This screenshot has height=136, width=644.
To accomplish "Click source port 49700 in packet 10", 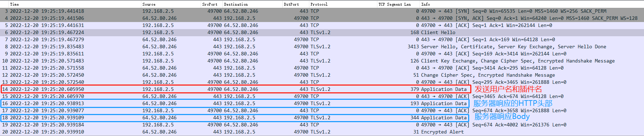I will tap(215, 61).
